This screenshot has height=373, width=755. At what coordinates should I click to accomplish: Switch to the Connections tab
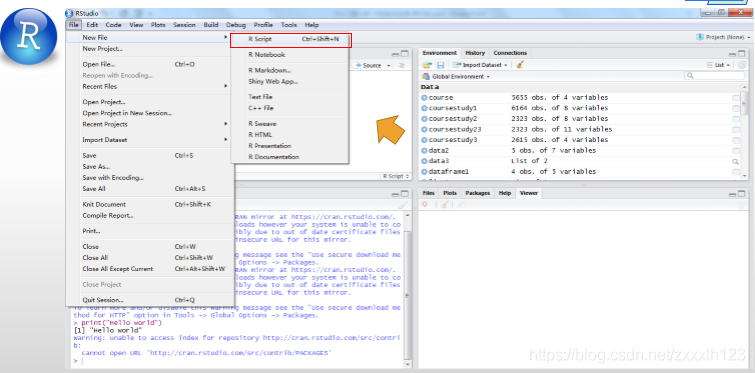click(x=510, y=53)
